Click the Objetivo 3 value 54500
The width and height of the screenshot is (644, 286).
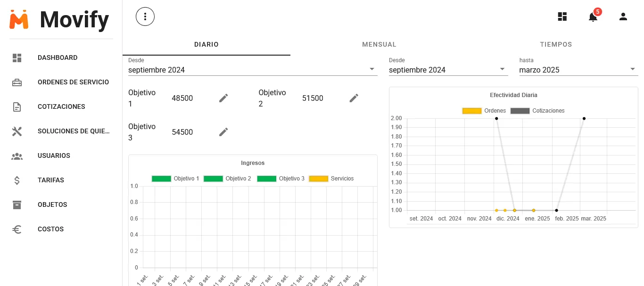tap(182, 132)
